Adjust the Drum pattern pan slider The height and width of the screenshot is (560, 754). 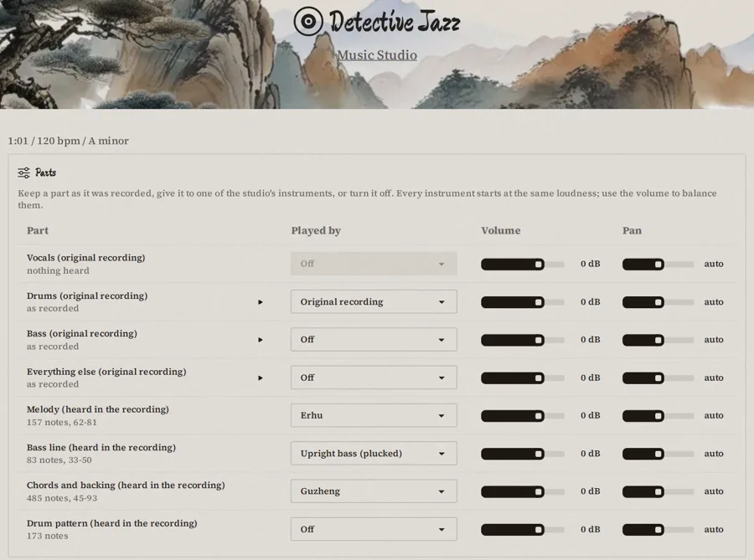658,530
